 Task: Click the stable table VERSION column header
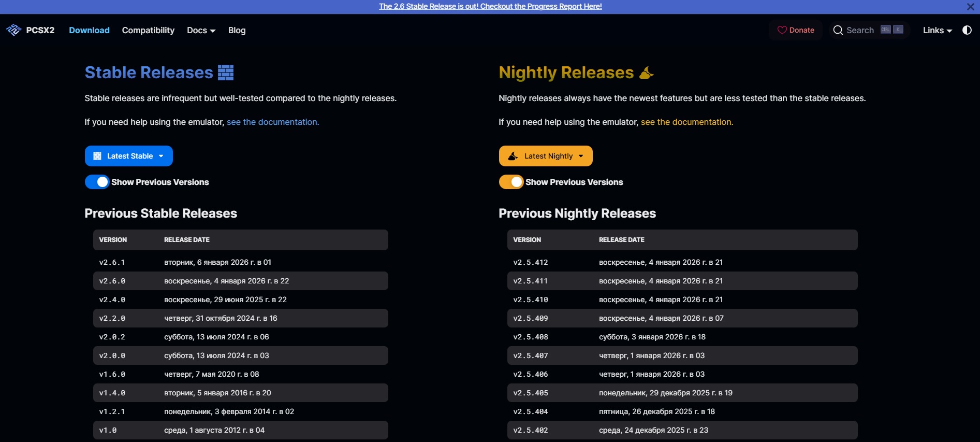coord(113,240)
